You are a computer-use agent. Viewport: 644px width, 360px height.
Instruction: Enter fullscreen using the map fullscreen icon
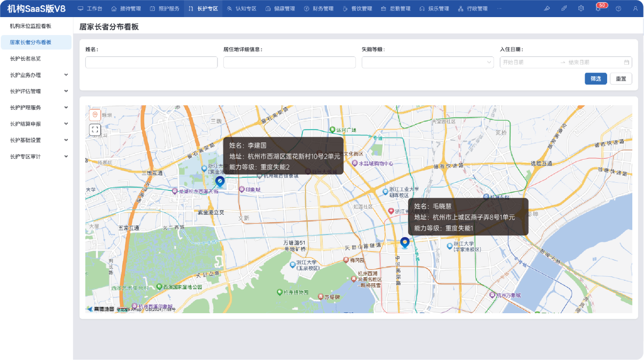tap(94, 130)
